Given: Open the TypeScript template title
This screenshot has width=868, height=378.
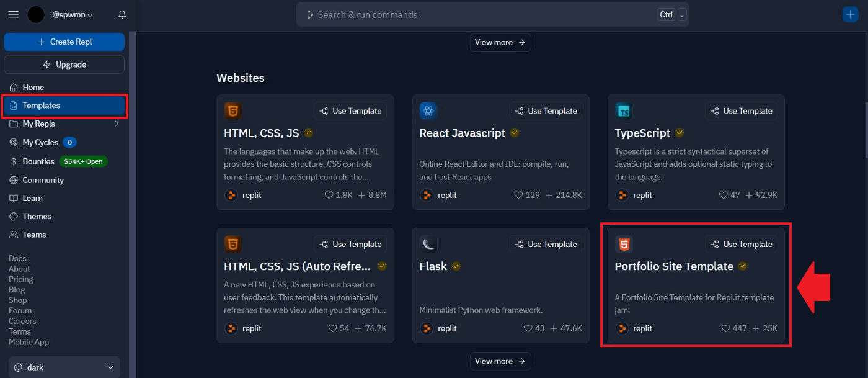Looking at the screenshot, I should tap(642, 133).
